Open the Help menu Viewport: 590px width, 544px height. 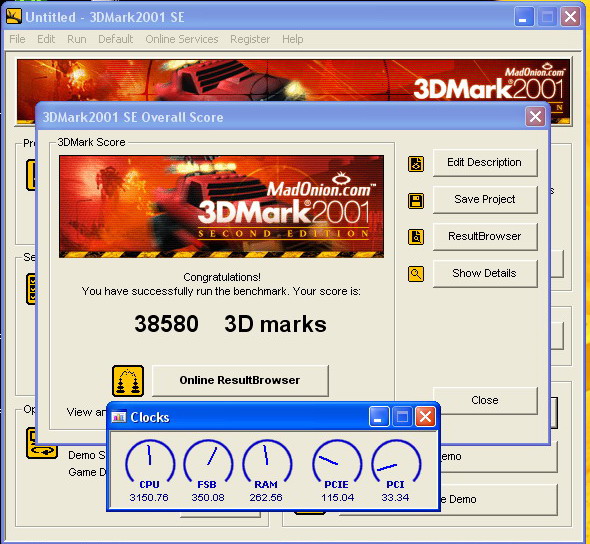coord(293,39)
